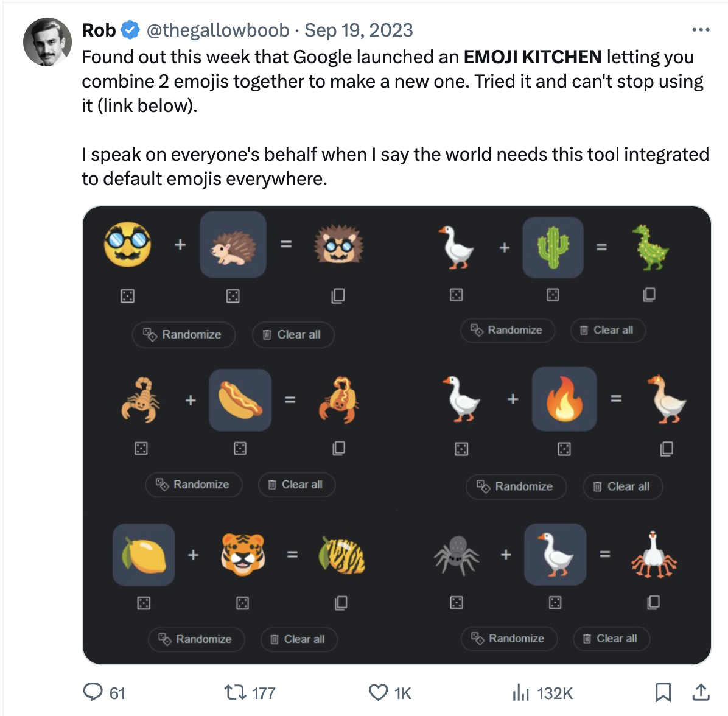Screen dimensions: 728x716
Task: Click the dice icon under the hedgehog emoji
Action: pyautogui.click(x=233, y=295)
